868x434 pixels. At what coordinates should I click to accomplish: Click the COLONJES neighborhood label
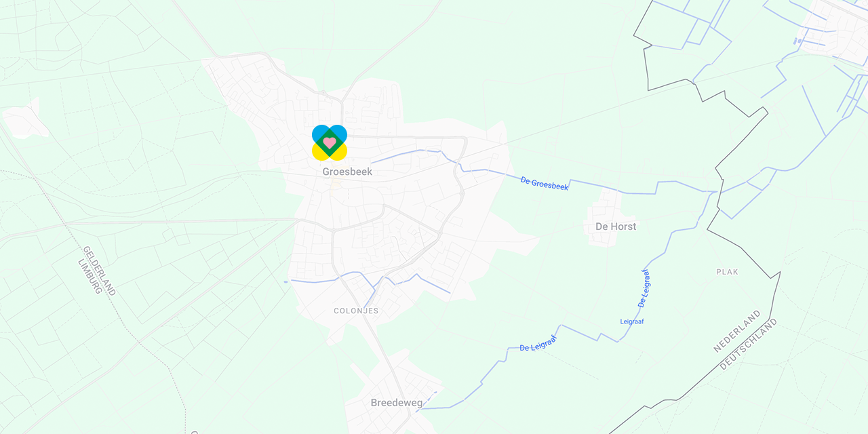tap(356, 311)
